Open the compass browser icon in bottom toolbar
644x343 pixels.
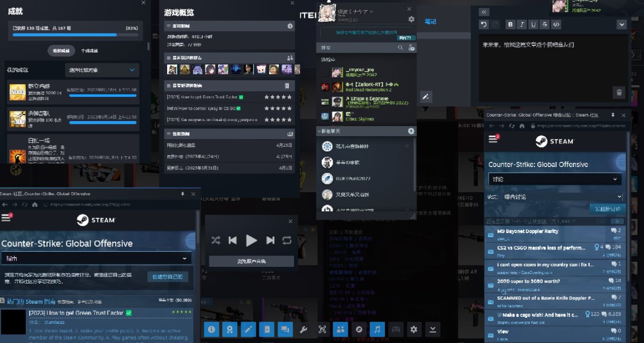(358, 330)
